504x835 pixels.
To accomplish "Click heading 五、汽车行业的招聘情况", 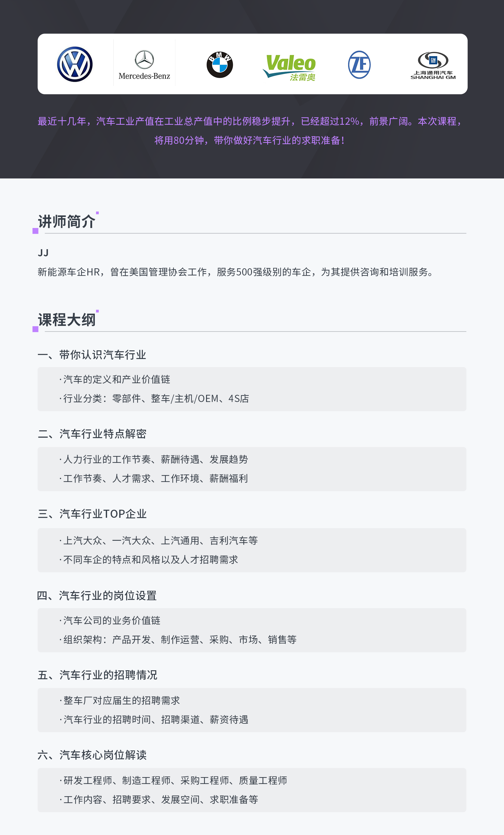I will click(97, 675).
